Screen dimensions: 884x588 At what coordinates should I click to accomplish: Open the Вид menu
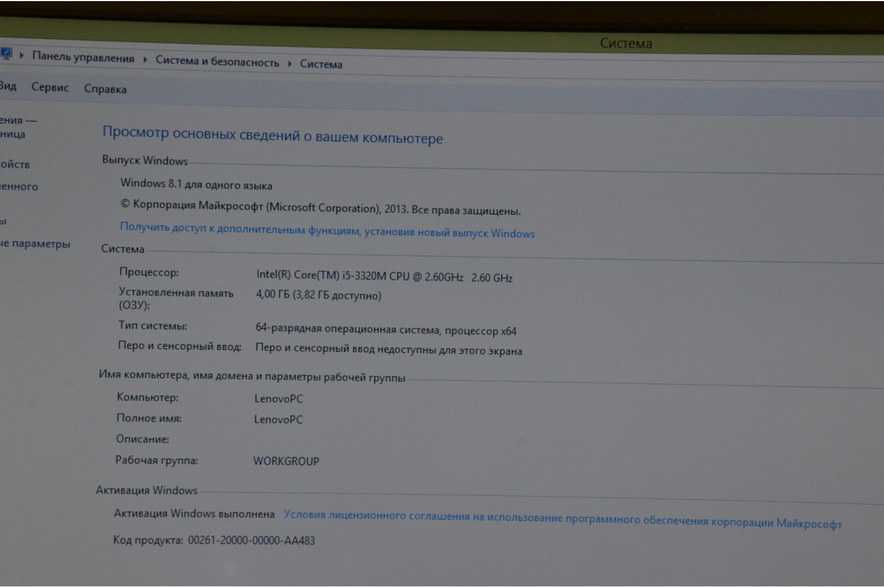[8, 85]
